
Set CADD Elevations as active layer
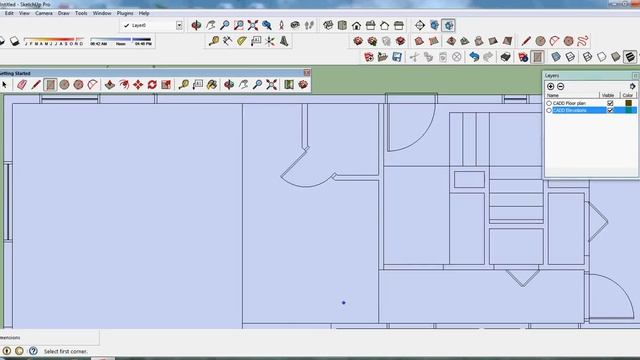tap(549, 110)
